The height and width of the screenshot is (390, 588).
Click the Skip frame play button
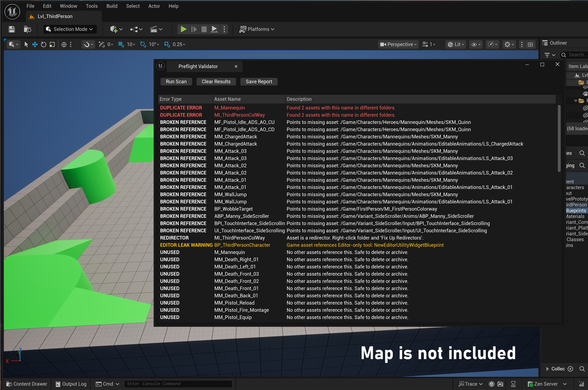(x=194, y=29)
